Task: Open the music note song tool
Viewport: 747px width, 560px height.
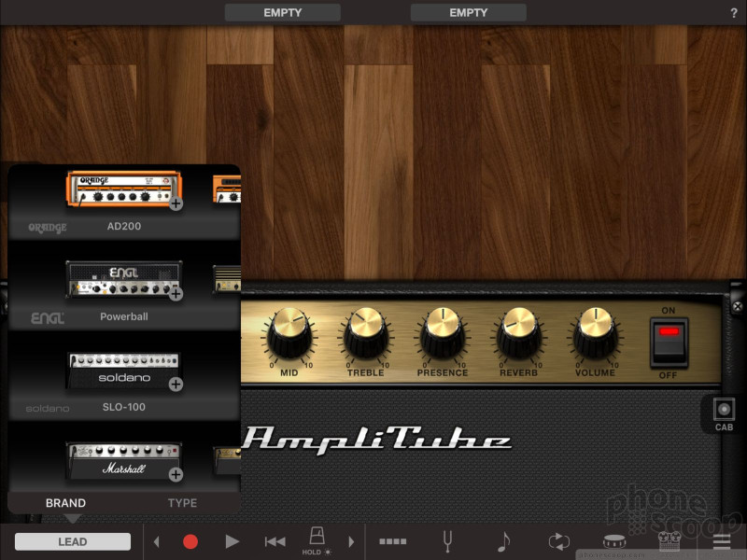Action: (x=503, y=541)
